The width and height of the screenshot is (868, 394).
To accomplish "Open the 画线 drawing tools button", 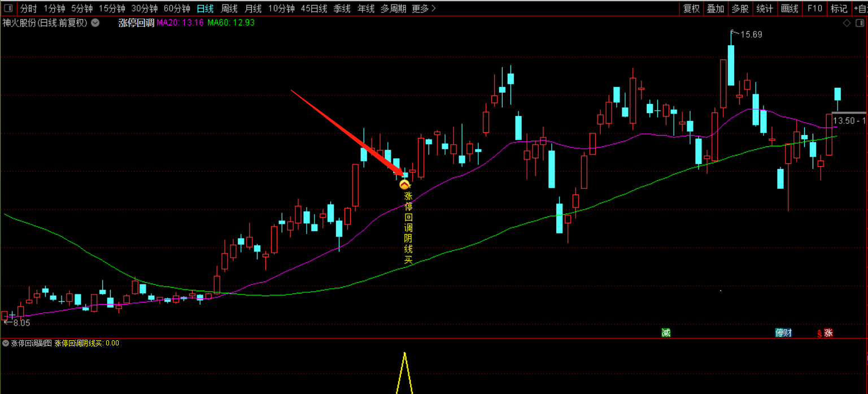I will [x=790, y=8].
